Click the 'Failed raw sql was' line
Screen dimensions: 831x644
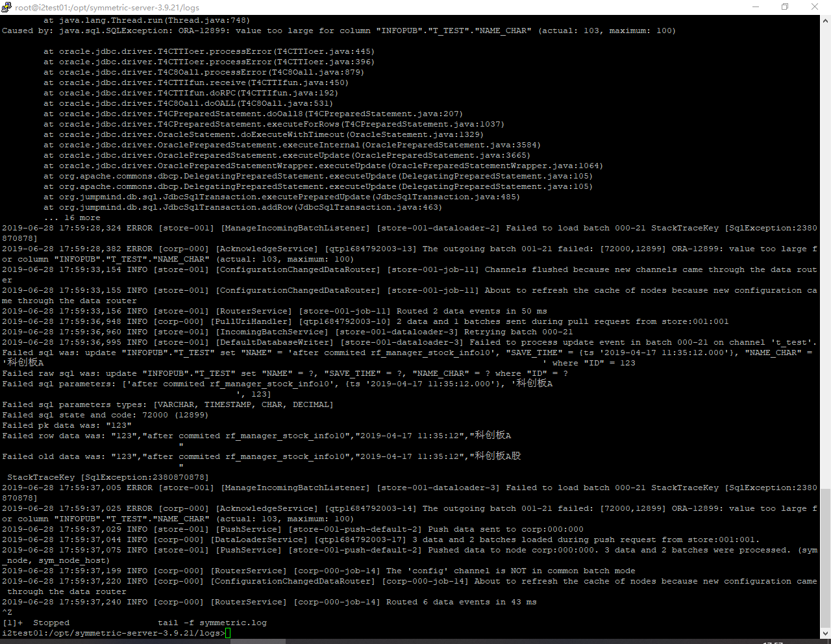pyautogui.click(x=285, y=373)
